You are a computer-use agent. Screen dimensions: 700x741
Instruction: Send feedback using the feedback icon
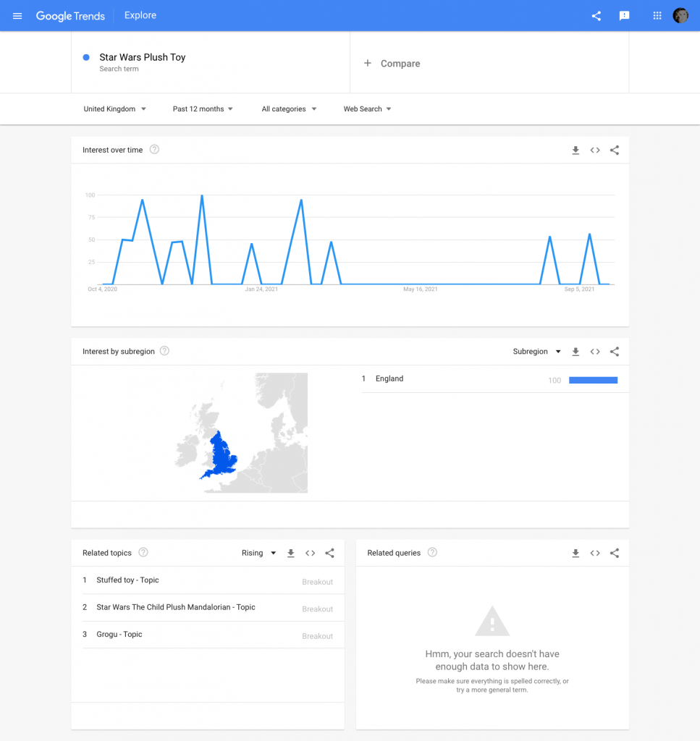pyautogui.click(x=624, y=15)
